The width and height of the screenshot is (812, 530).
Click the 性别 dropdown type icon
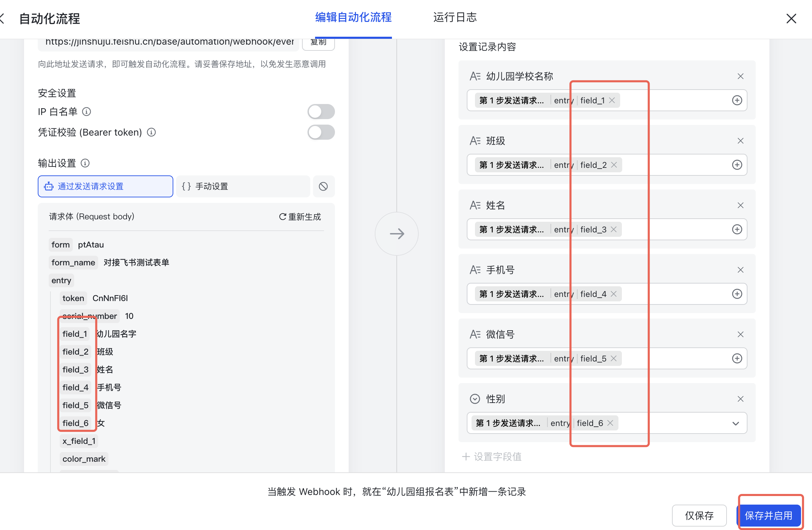click(475, 399)
